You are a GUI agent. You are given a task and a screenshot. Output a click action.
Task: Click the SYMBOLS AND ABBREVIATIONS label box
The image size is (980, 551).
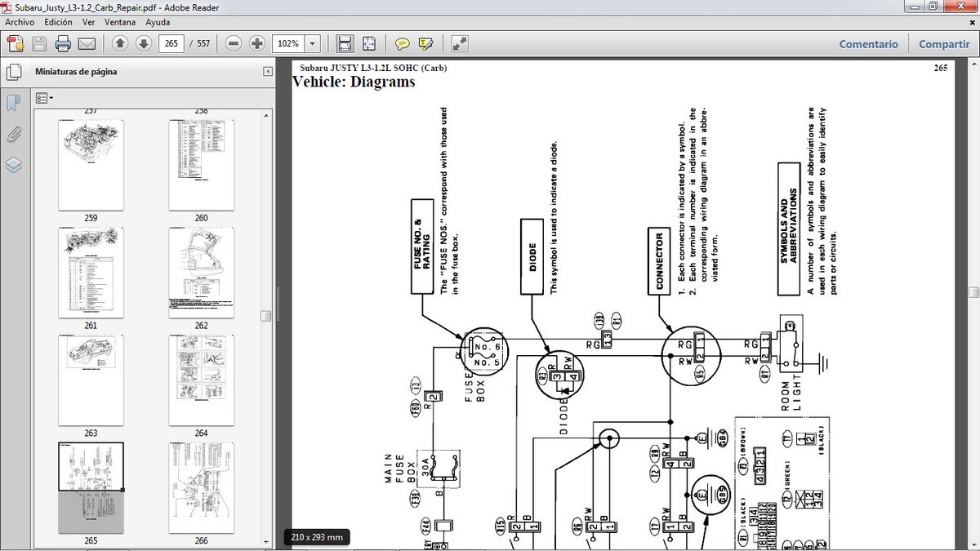789,228
